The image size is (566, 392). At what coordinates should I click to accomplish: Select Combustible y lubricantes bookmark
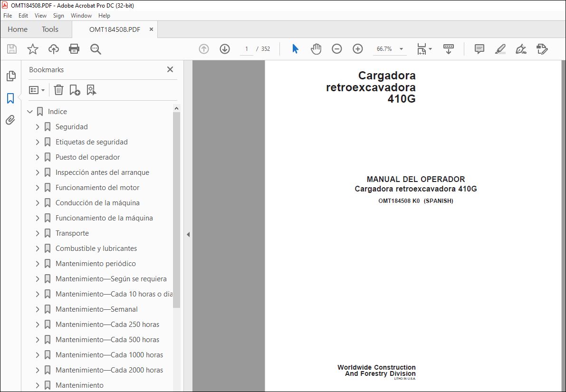tap(96, 249)
